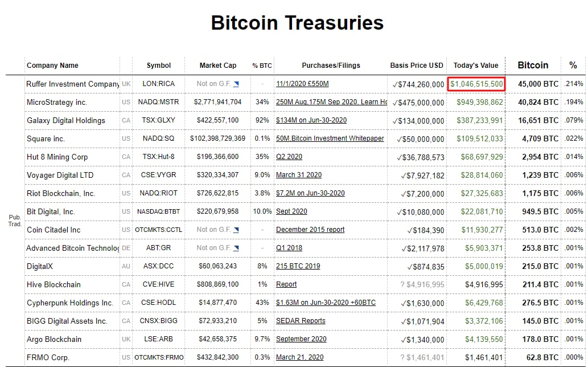Click the CSE:HODL symbol

(x=159, y=303)
